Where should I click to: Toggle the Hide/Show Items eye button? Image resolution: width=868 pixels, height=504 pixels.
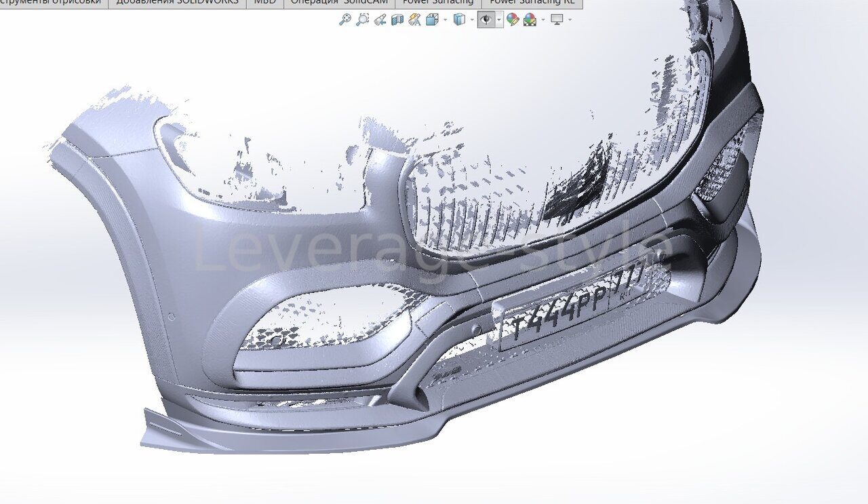486,20
